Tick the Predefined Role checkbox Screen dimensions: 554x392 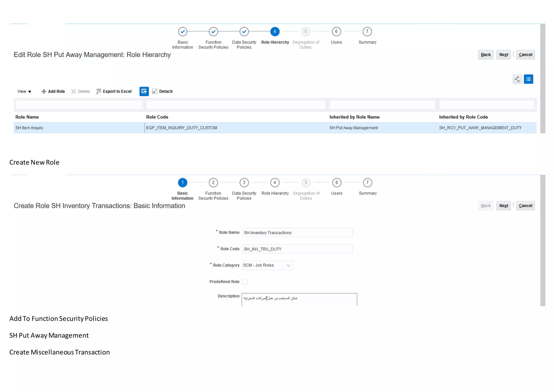pyautogui.click(x=245, y=282)
